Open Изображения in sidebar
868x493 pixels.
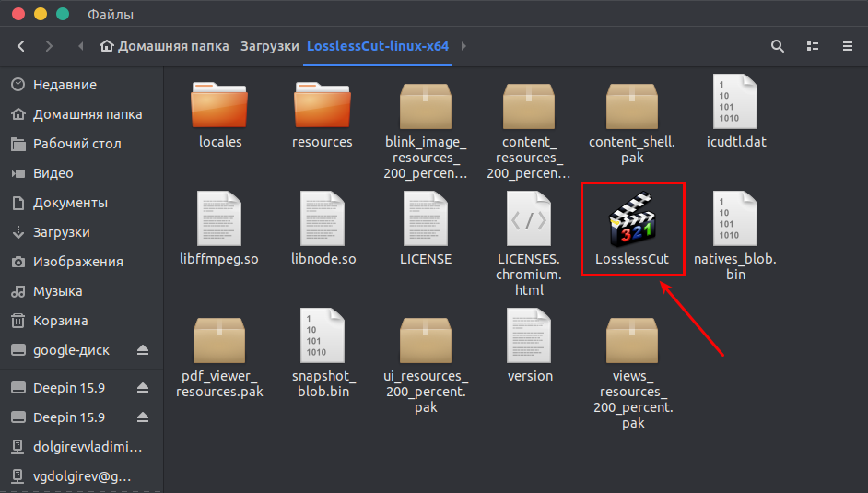click(x=82, y=262)
